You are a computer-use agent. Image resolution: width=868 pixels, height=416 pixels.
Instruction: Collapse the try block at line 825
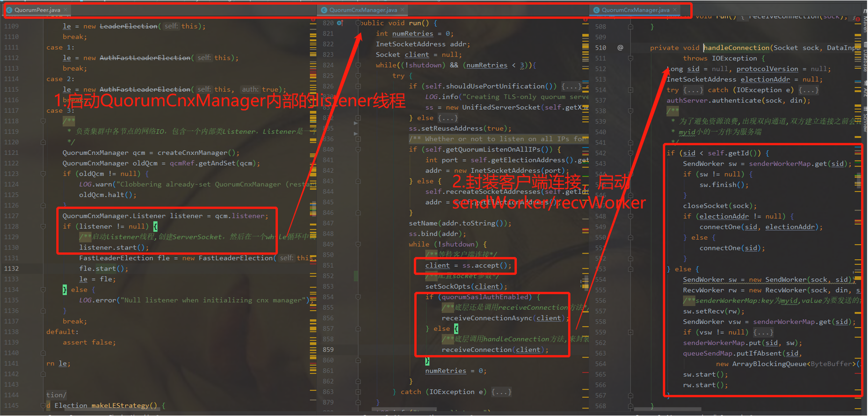point(358,76)
